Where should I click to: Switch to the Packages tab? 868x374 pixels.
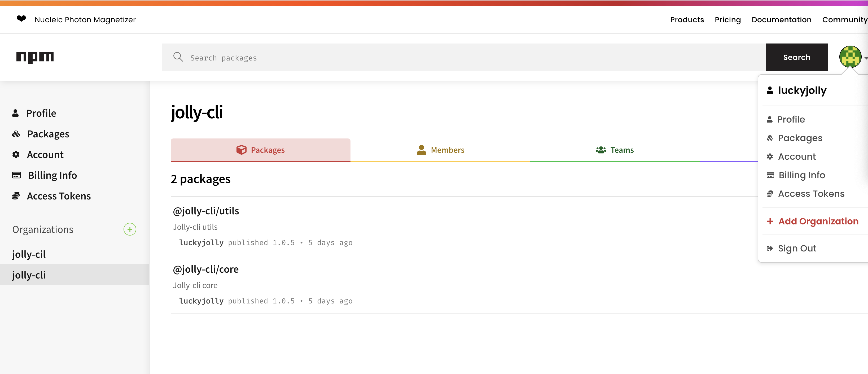point(260,150)
